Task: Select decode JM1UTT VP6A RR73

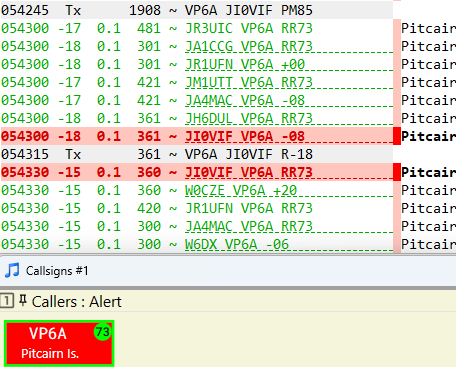Action: click(196, 82)
